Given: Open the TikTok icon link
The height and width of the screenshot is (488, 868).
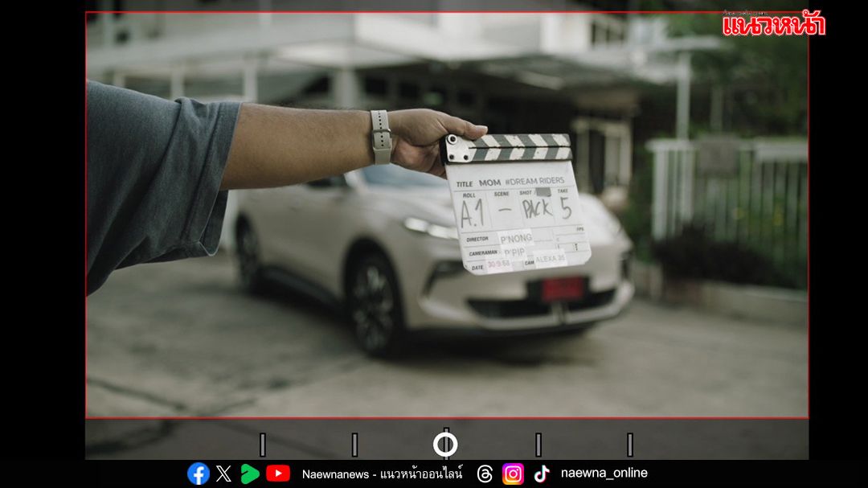Looking at the screenshot, I should point(542,474).
